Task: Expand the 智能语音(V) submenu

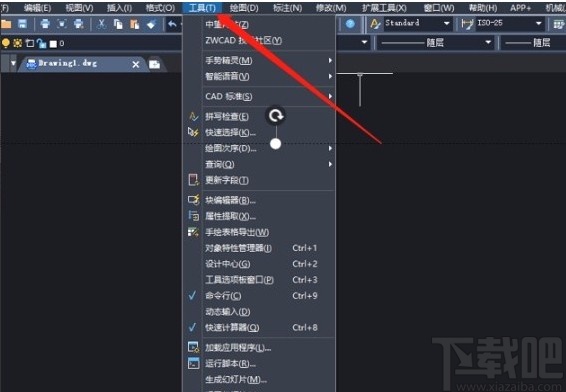Action: point(258,76)
